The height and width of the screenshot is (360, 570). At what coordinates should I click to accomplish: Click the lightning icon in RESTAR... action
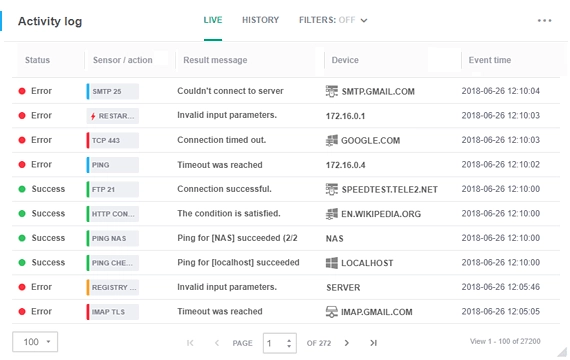[93, 116]
